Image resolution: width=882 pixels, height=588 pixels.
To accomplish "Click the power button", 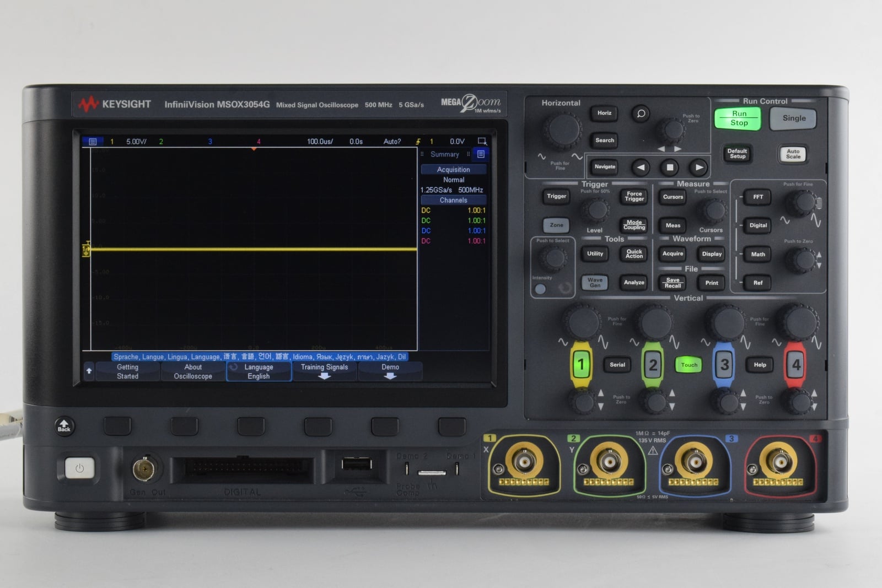I will pyautogui.click(x=79, y=469).
